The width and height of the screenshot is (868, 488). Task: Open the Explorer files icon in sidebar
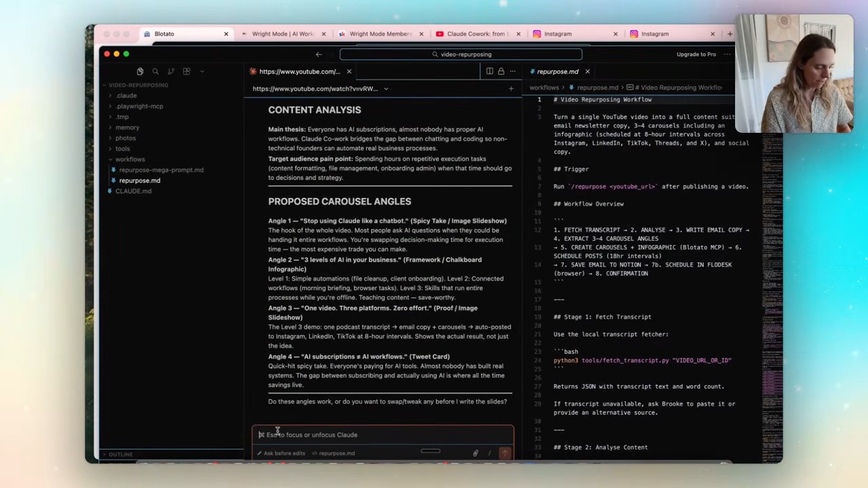click(x=140, y=71)
